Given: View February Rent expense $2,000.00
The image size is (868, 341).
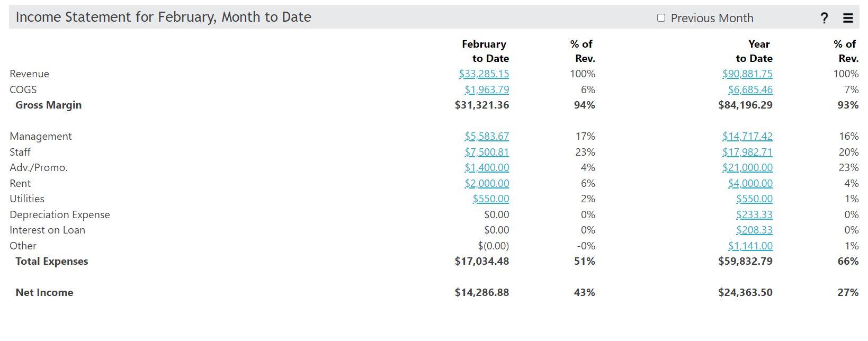Looking at the screenshot, I should coord(487,183).
